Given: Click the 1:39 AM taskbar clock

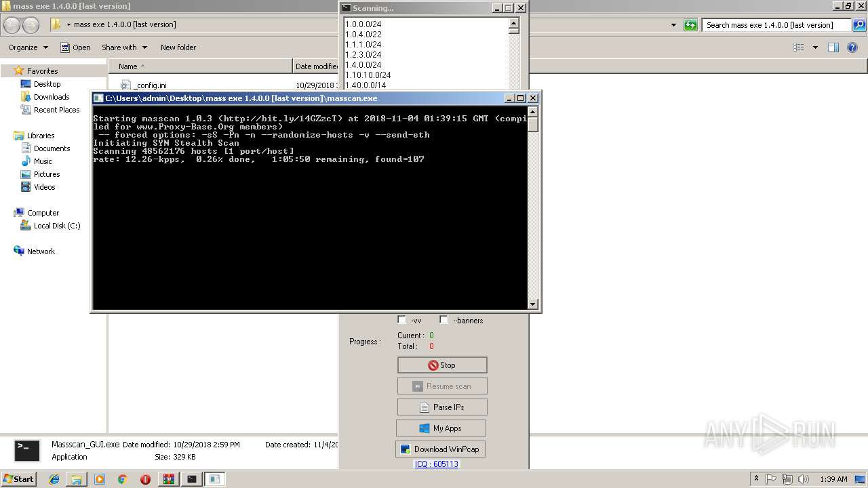Looking at the screenshot, I should coord(833,479).
